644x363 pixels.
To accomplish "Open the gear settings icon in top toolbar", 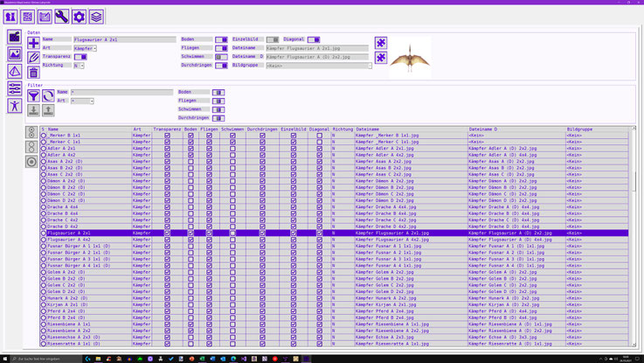I will coord(79,17).
